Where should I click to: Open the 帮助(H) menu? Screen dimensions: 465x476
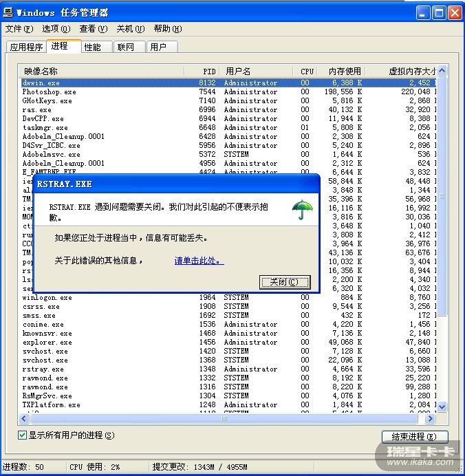(x=168, y=29)
